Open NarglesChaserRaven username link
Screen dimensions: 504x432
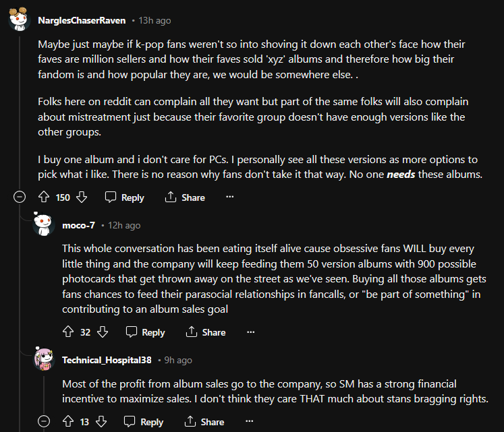[82, 20]
